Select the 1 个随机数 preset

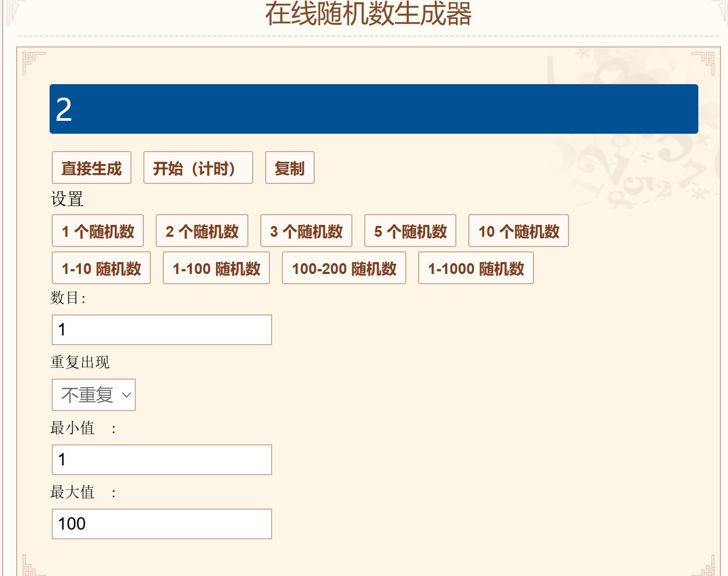98,231
